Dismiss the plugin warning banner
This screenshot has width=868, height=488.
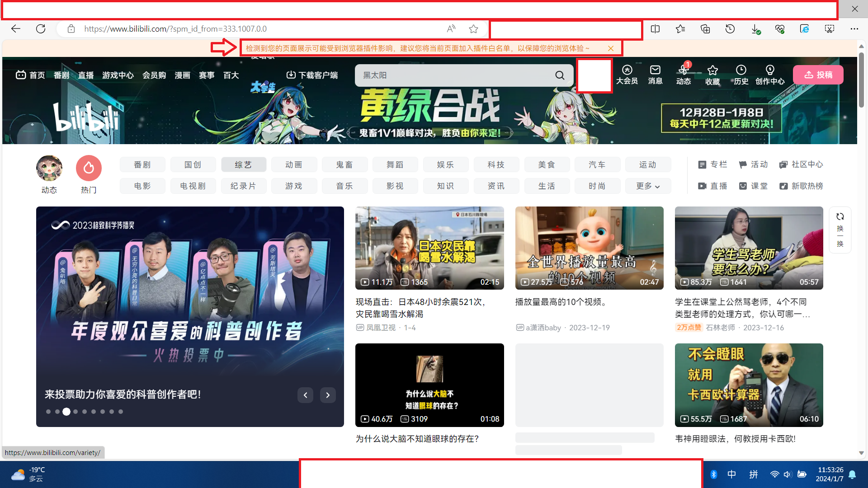click(610, 48)
